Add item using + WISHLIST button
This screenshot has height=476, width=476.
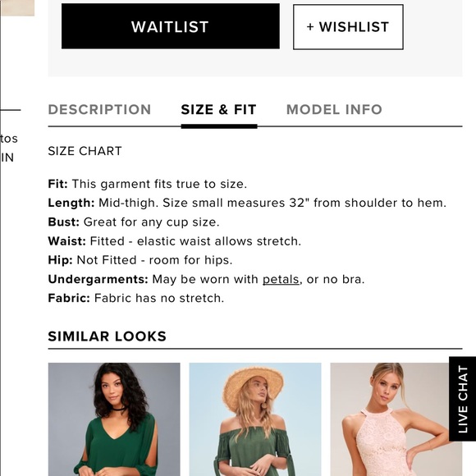[348, 27]
